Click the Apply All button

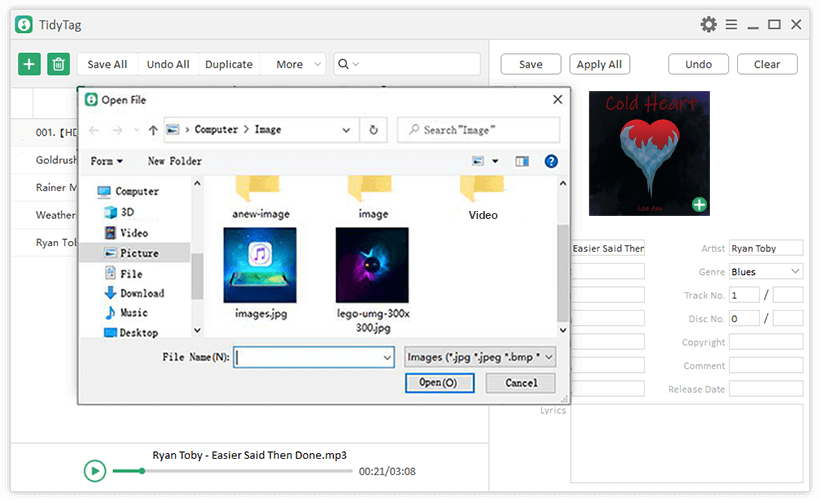tap(599, 64)
